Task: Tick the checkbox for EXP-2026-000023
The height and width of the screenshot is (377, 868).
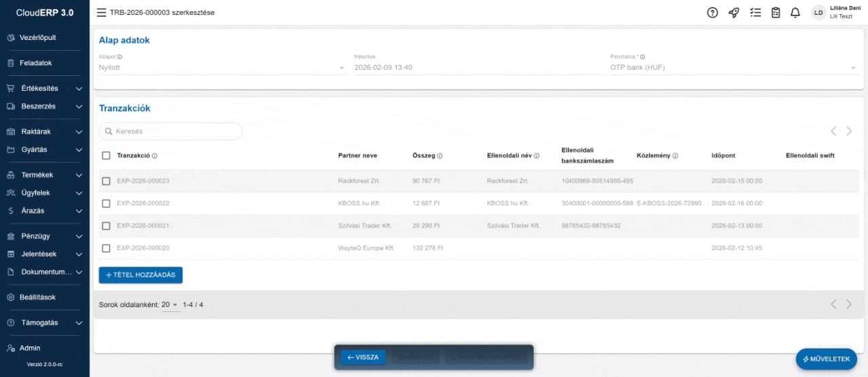Action: click(106, 181)
